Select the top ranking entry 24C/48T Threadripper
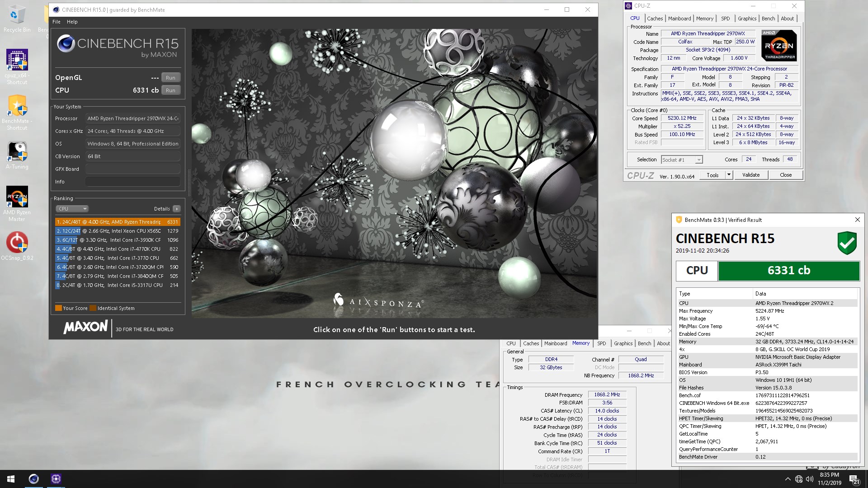Screen dimensions: 868x488 (118, 222)
